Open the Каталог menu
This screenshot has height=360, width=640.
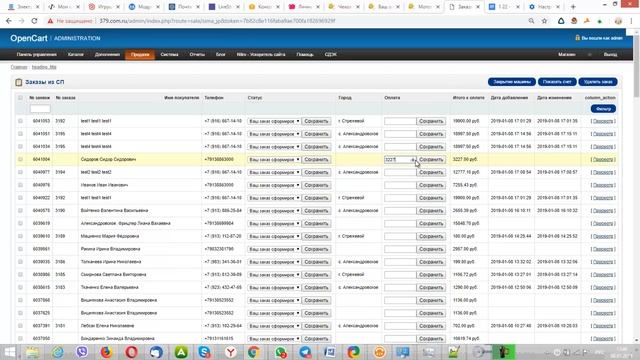76,54
